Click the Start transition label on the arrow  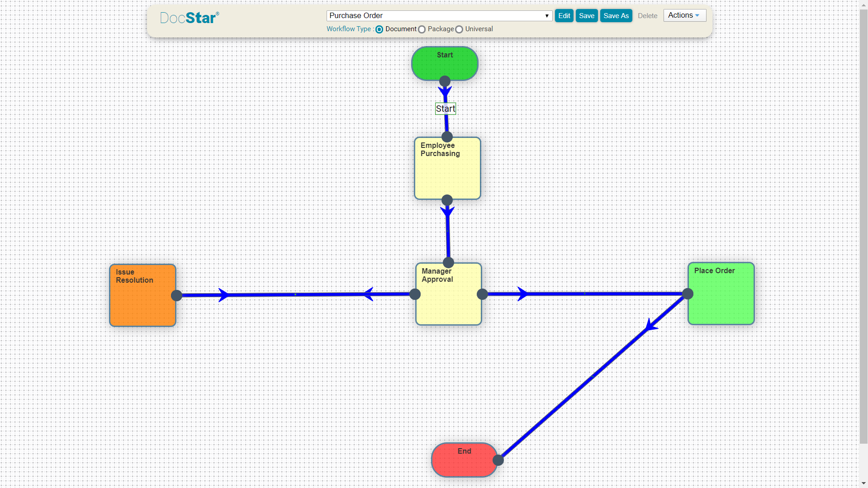click(446, 109)
